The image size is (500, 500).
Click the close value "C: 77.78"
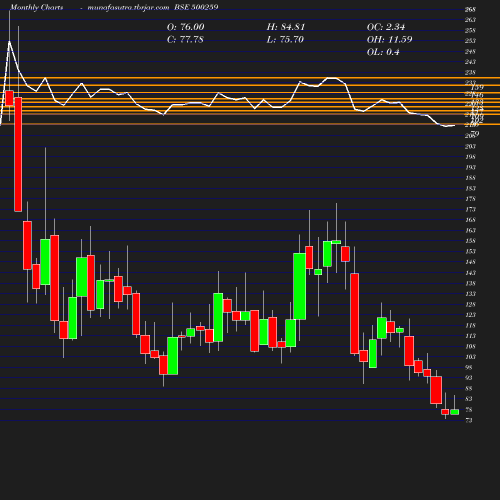point(185,40)
